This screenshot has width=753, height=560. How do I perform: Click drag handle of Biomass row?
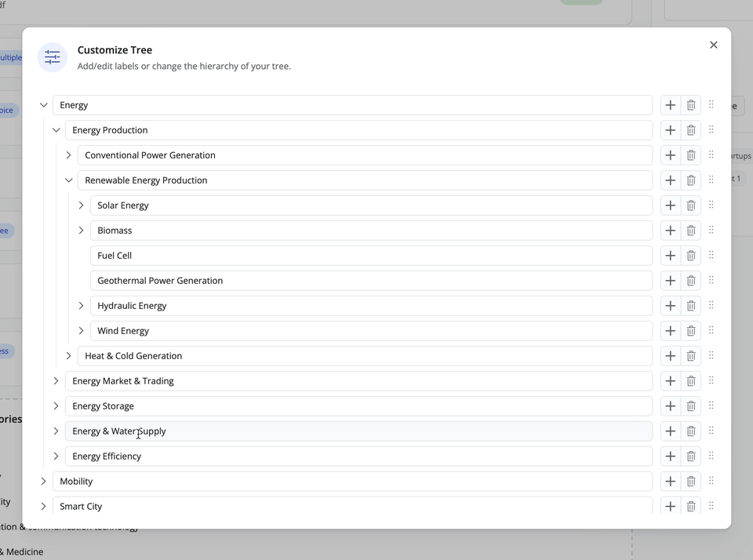click(711, 231)
